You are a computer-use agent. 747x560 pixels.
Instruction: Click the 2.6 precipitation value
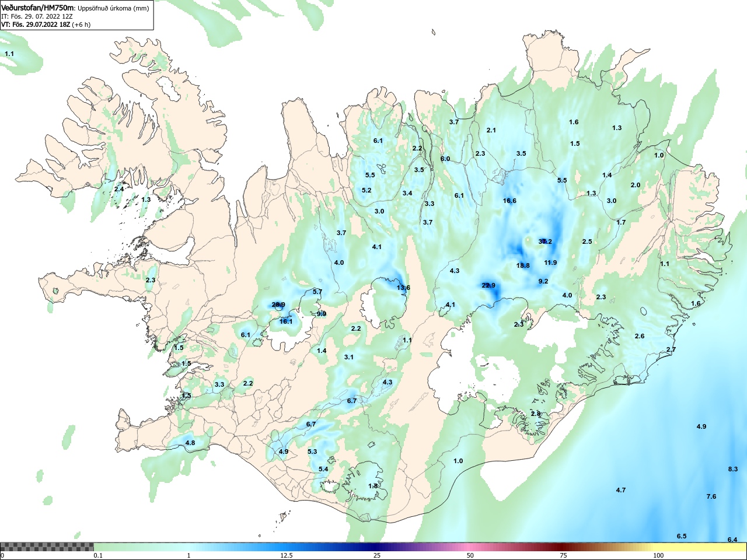(640, 336)
